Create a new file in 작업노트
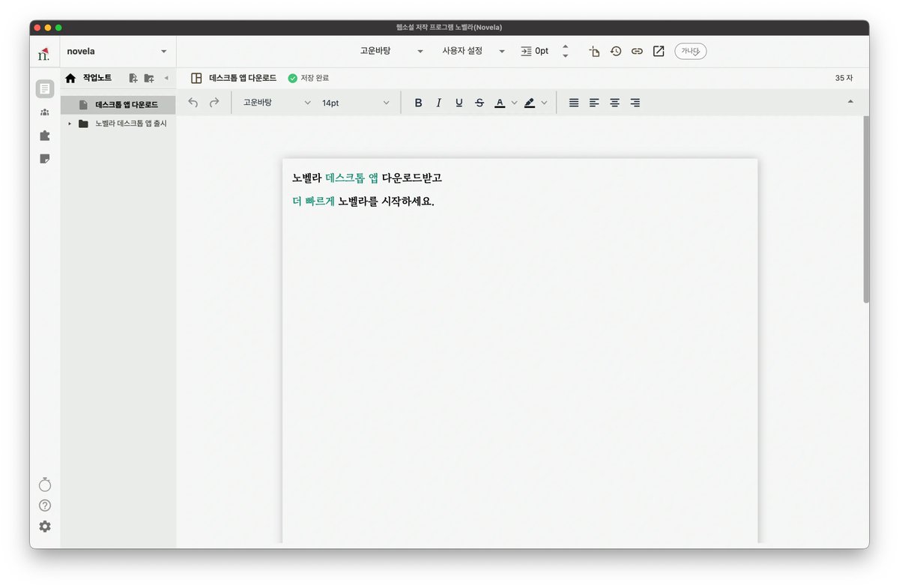The image size is (899, 588). click(x=133, y=78)
